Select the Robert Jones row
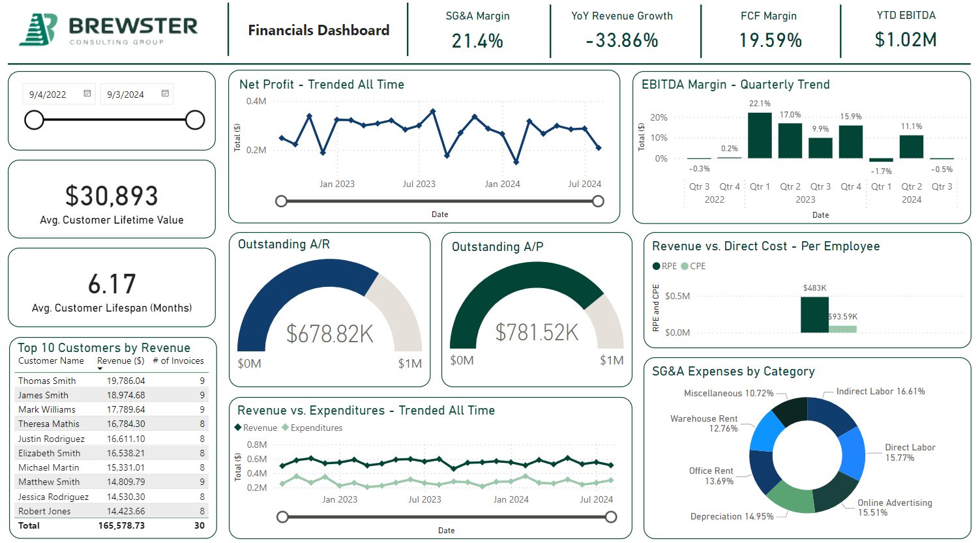The height and width of the screenshot is (543, 980). [111, 511]
